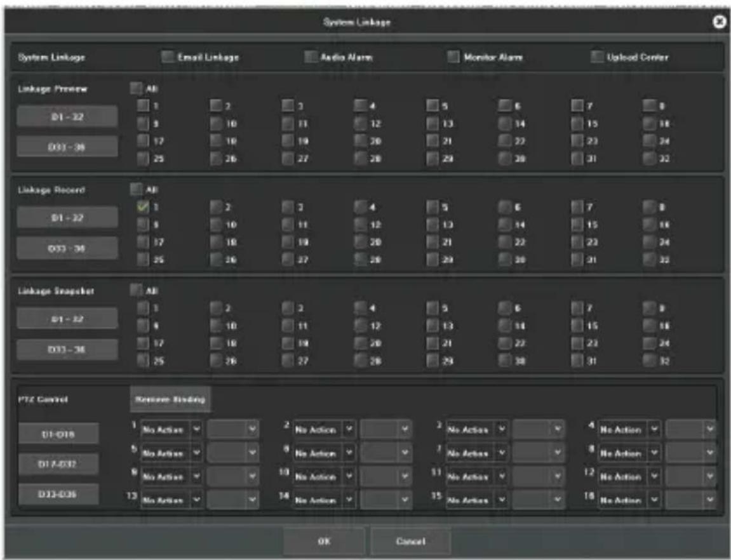The image size is (731, 560).
Task: Confirm with the OK button
Action: (324, 541)
